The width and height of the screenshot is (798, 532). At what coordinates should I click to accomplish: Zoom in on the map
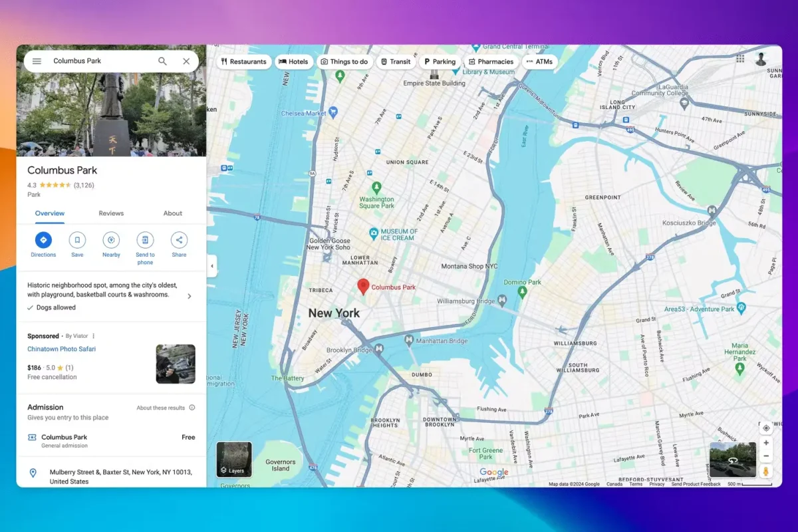tap(766, 443)
